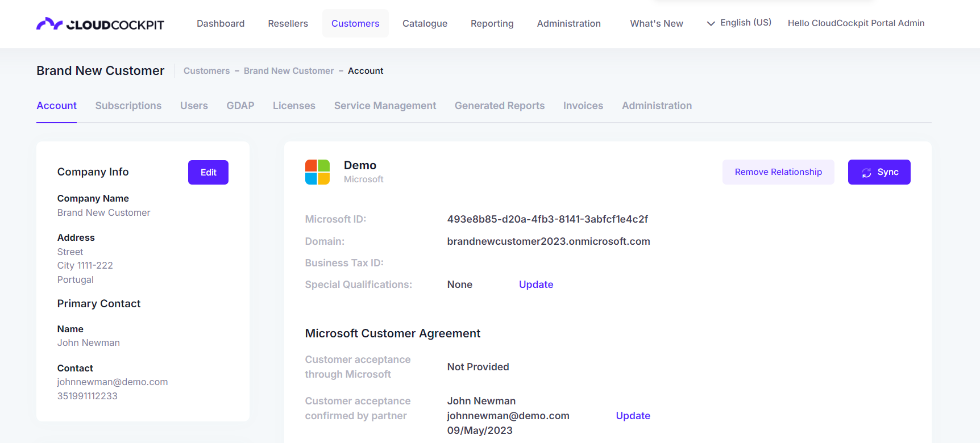Click the Not Provided acceptance status

tap(478, 367)
